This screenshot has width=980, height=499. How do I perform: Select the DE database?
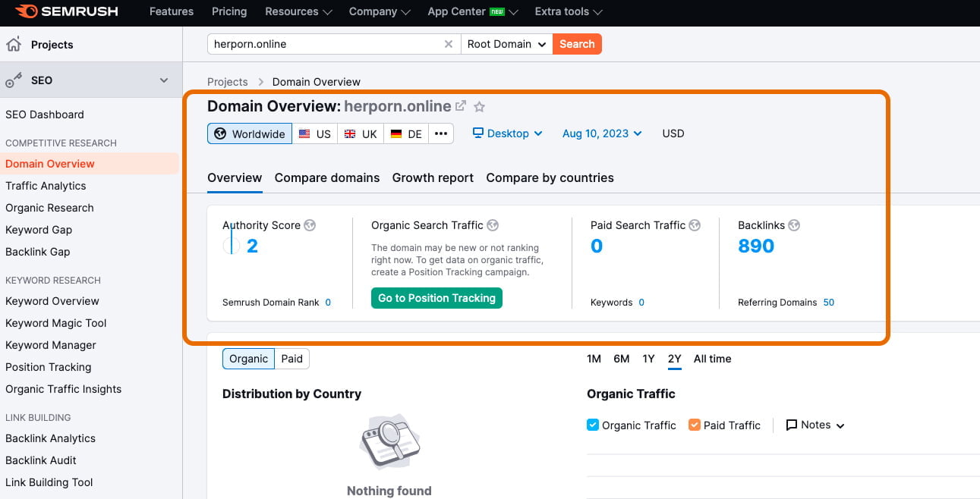pyautogui.click(x=406, y=133)
